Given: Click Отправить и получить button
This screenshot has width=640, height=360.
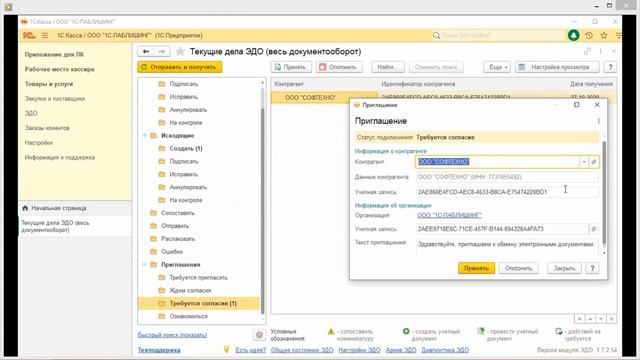Looking at the screenshot, I should (180, 67).
